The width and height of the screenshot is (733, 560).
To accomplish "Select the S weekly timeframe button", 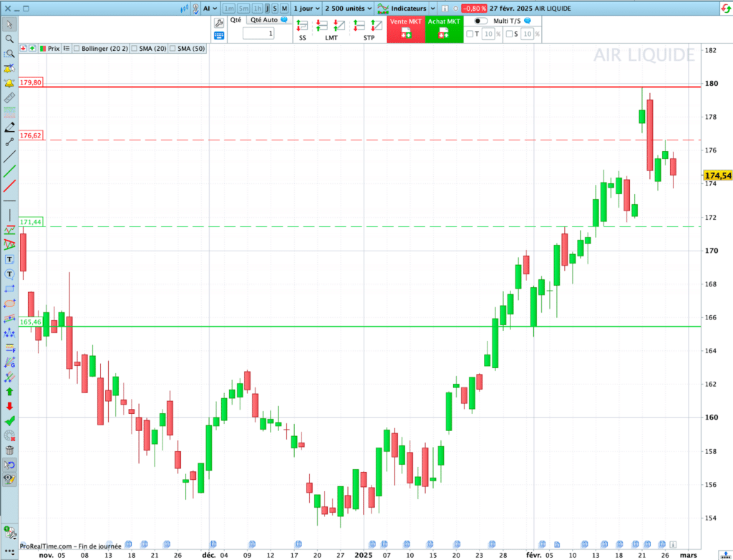I will click(275, 9).
